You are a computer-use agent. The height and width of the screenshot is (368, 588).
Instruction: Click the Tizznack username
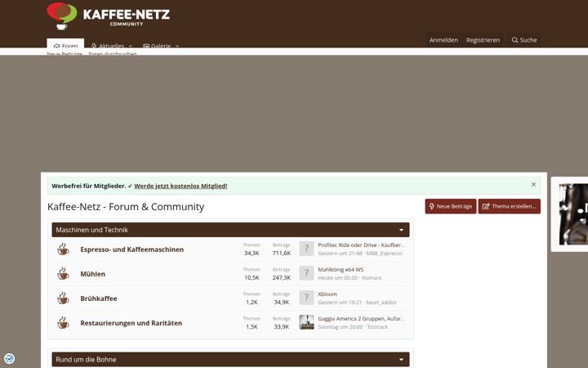coord(377,326)
